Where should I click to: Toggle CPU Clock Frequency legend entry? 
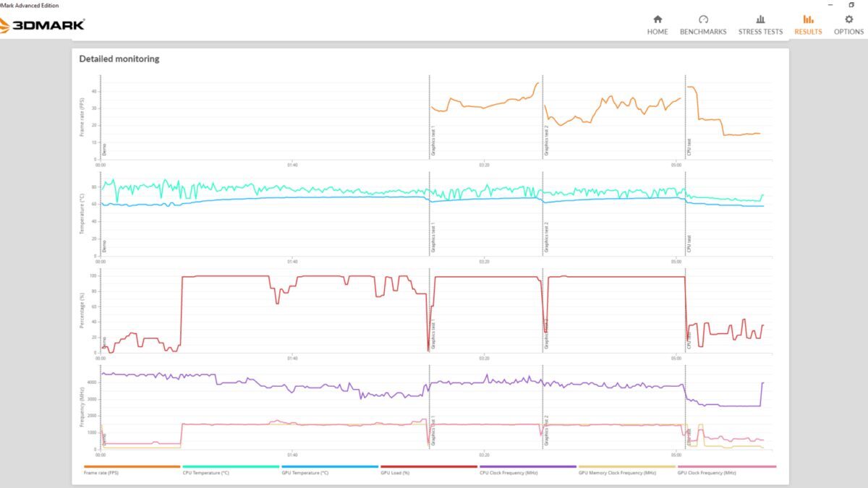point(509,472)
